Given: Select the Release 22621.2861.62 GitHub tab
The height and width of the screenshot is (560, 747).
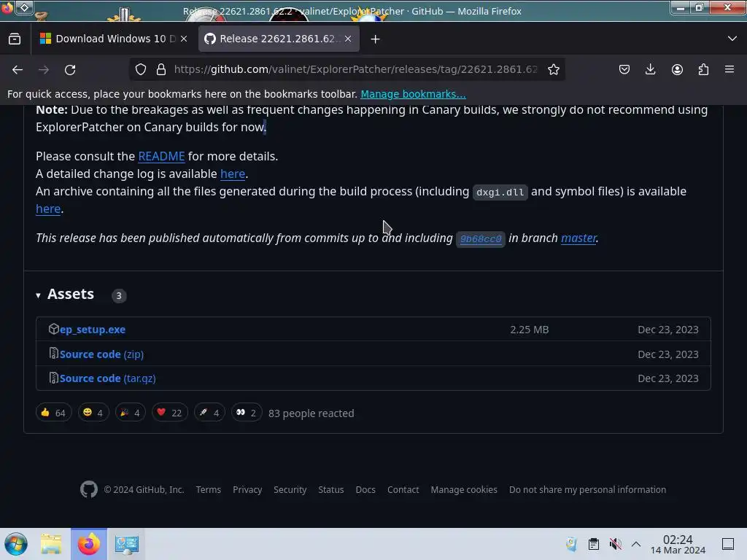Looking at the screenshot, I should pyautogui.click(x=279, y=39).
